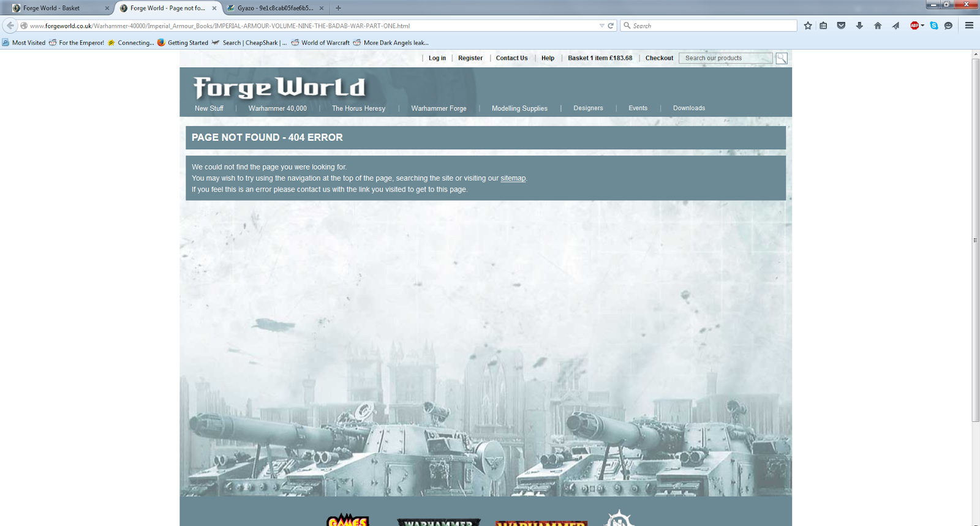This screenshot has width=980, height=526.
Task: Close the Page not found tab
Action: pyautogui.click(x=214, y=8)
